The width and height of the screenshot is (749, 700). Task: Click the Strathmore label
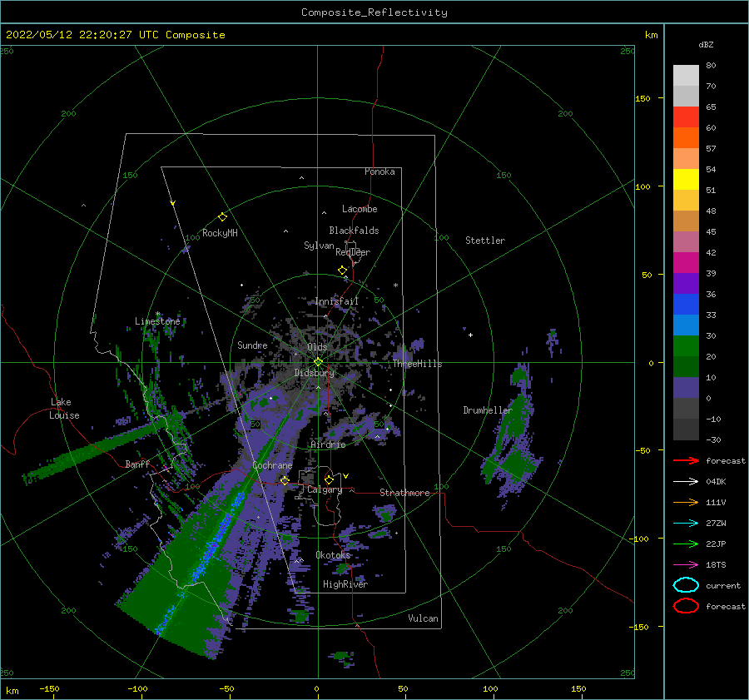coord(404,493)
